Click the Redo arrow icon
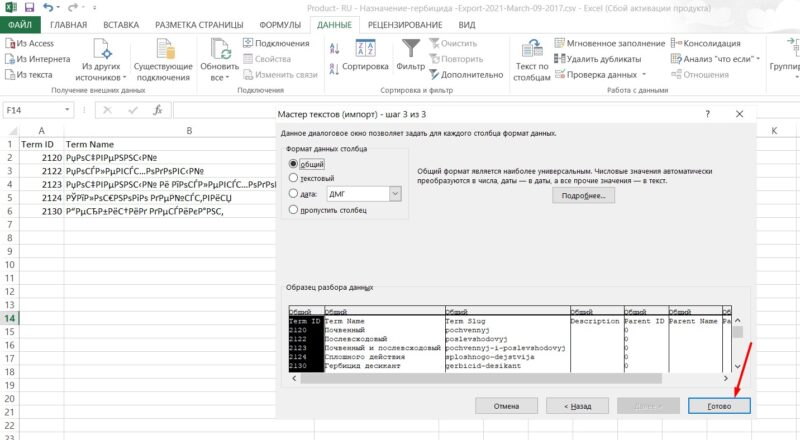The height and width of the screenshot is (440, 800). pos(73,7)
